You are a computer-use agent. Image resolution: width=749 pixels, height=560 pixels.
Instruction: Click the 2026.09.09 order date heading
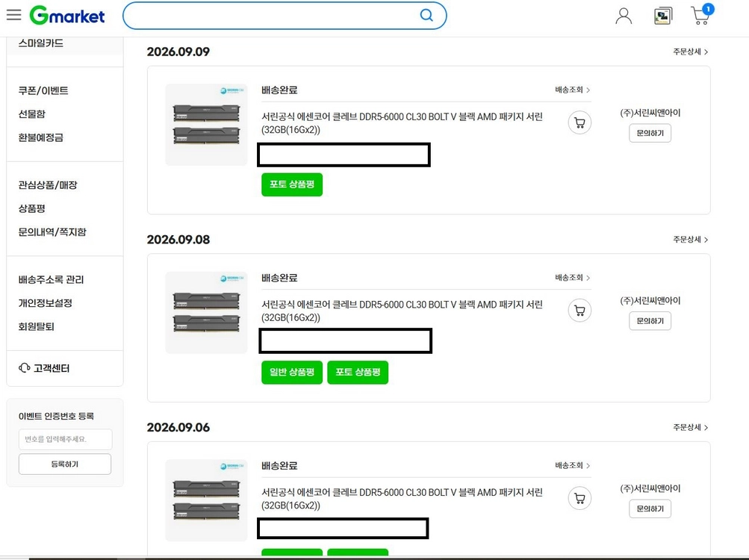[x=178, y=52]
